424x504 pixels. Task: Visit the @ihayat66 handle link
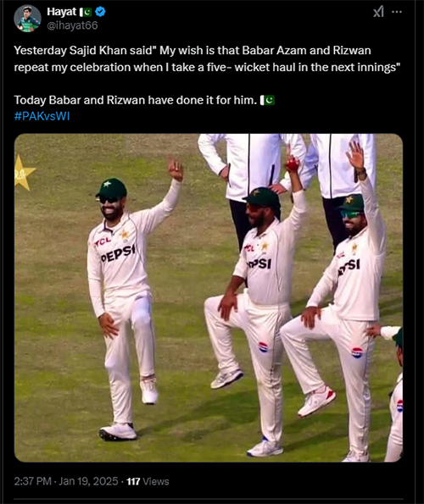pos(72,25)
